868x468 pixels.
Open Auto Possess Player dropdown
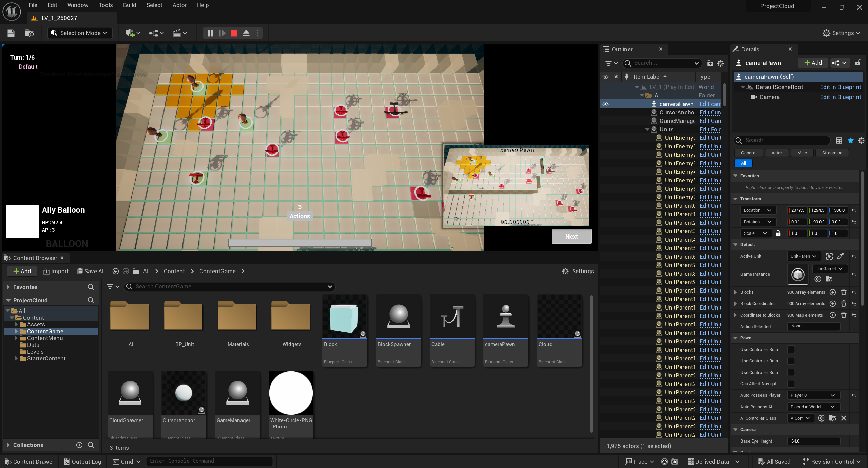[x=813, y=395]
